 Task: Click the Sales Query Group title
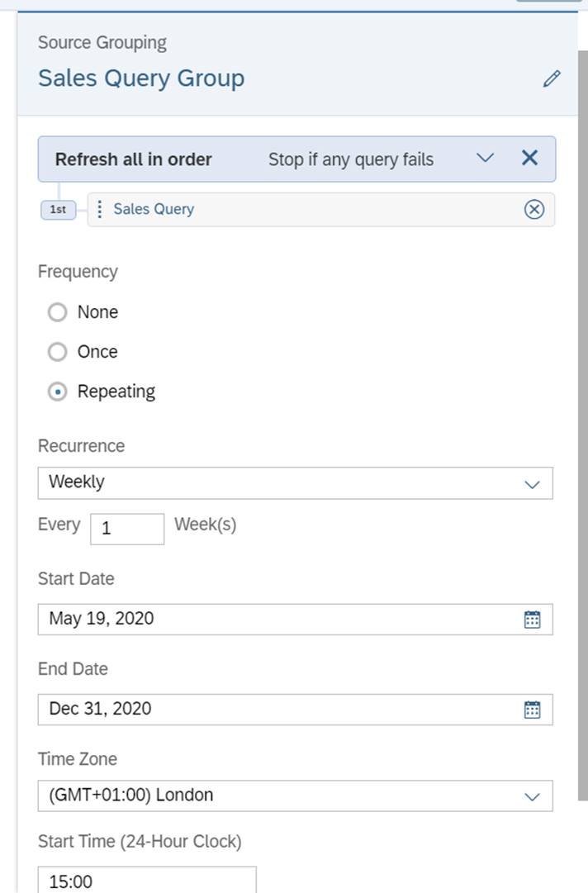(x=141, y=78)
